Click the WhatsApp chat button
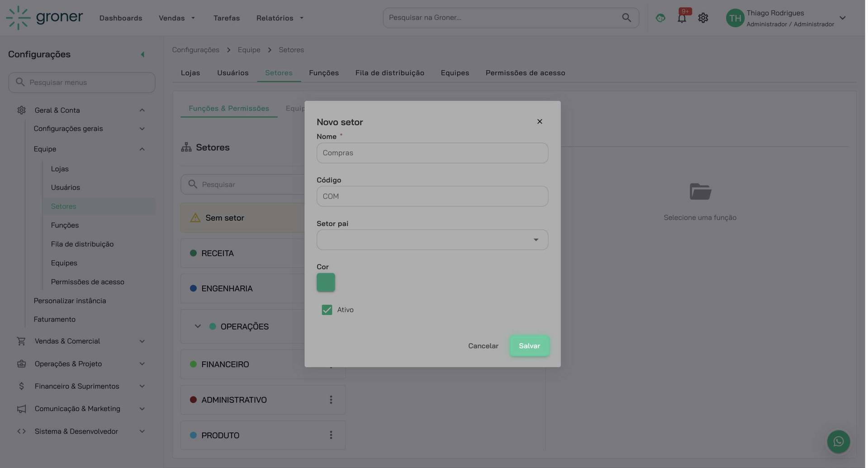Viewport: 868px width, 468px height. [x=838, y=441]
